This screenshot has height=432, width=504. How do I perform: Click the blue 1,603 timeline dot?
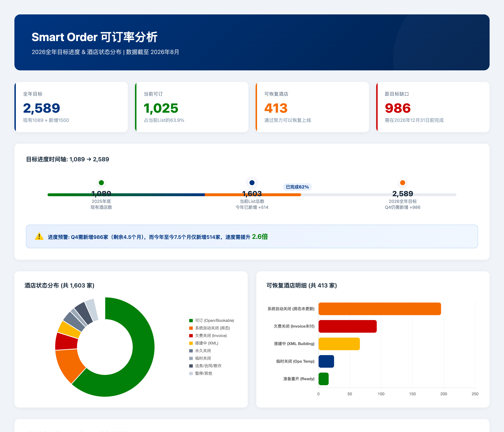pos(252,183)
